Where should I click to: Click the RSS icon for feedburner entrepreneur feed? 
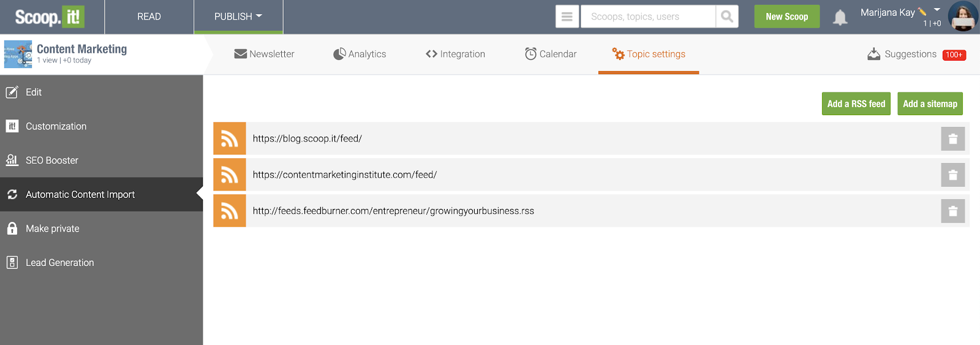coord(230,211)
